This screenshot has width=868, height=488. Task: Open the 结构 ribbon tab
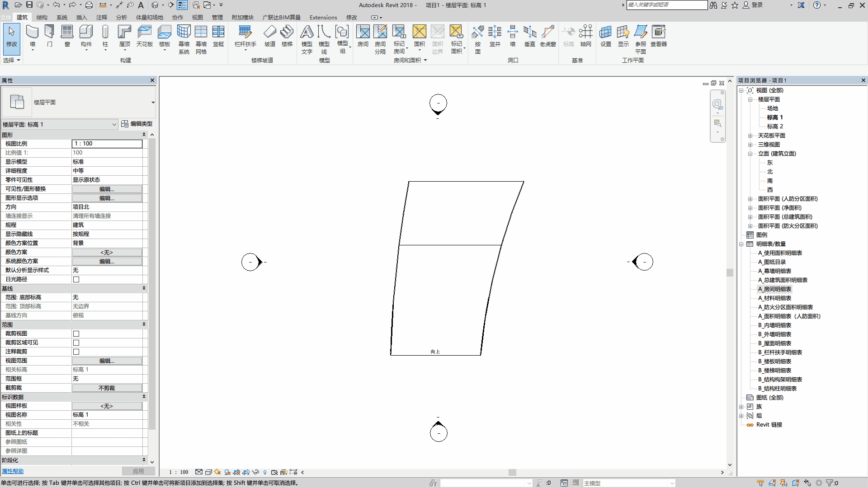click(x=42, y=17)
